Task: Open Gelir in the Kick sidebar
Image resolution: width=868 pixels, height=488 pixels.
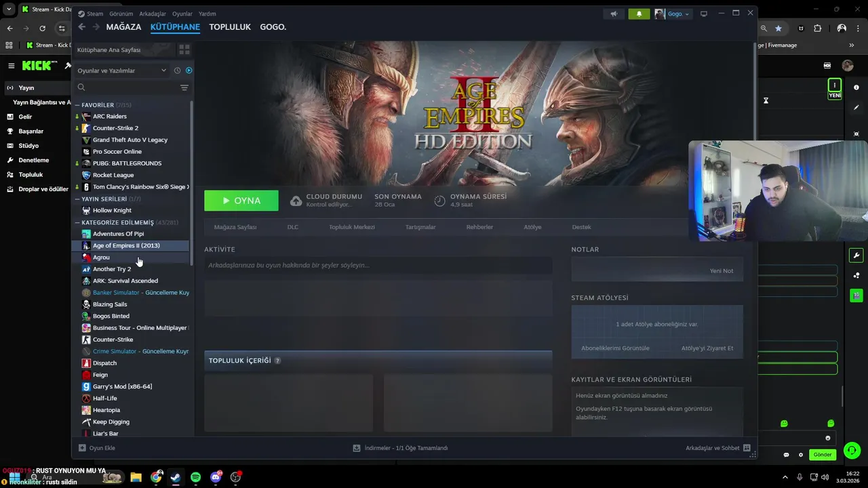Action: tap(25, 117)
